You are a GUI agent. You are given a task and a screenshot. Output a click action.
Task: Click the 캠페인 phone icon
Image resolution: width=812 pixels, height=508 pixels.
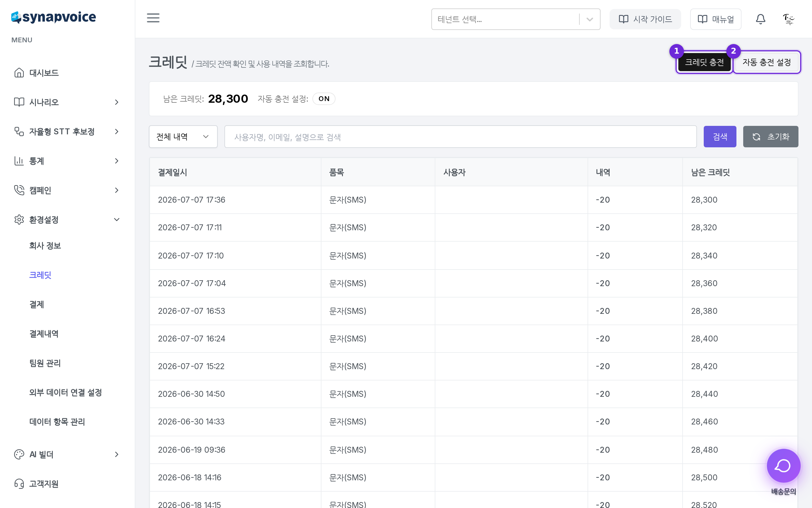click(x=19, y=190)
